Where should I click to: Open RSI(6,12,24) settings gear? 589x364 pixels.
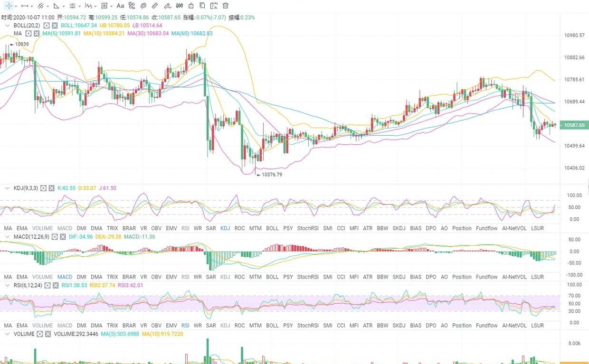(47, 286)
